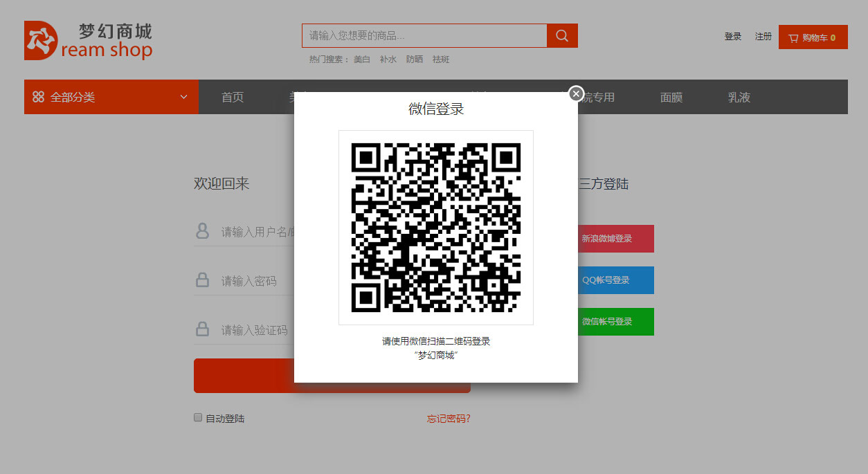Screen dimensions: 868x474
Task: Close the WeChat login popup
Action: [x=576, y=93]
